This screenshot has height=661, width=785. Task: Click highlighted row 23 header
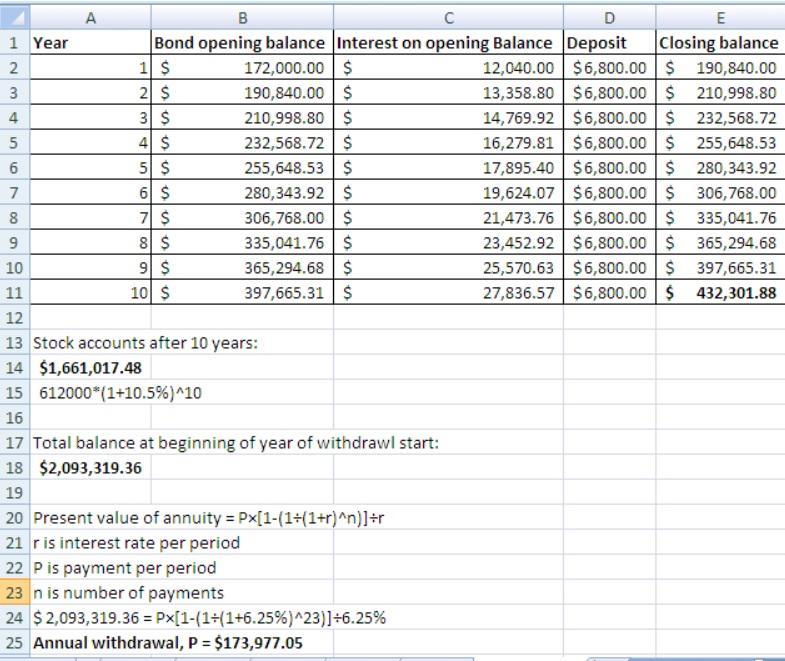[15, 592]
